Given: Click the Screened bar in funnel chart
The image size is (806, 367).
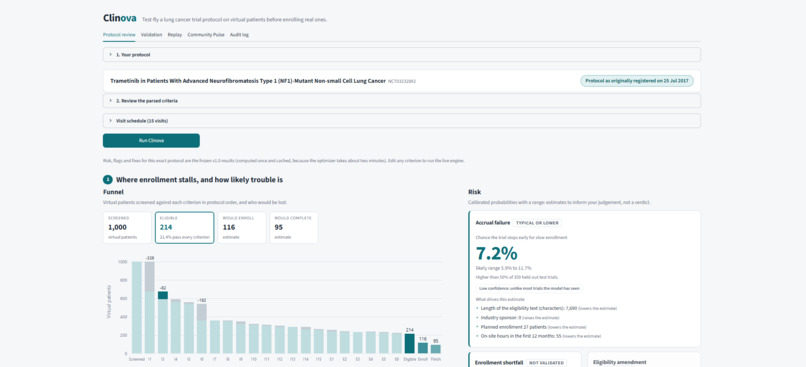Looking at the screenshot, I should [x=137, y=307].
